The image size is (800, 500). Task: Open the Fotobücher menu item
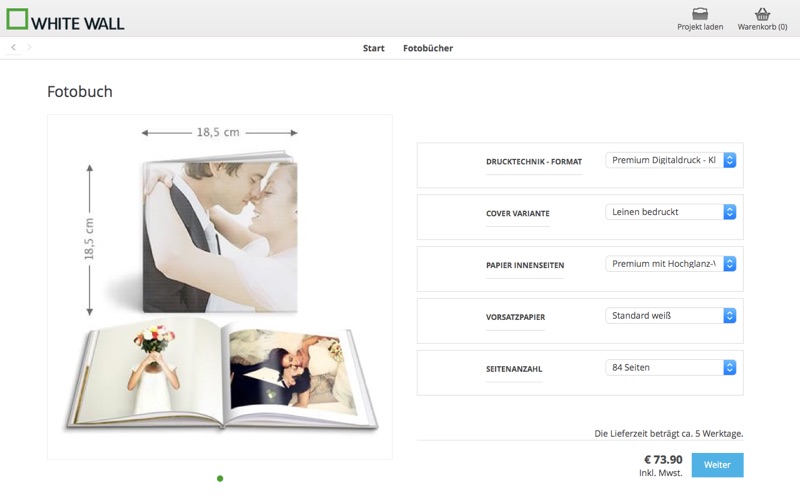tap(428, 48)
